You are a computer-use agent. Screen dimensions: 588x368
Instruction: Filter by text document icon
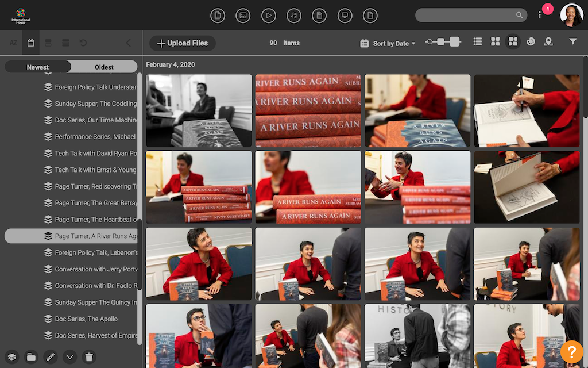pyautogui.click(x=319, y=16)
